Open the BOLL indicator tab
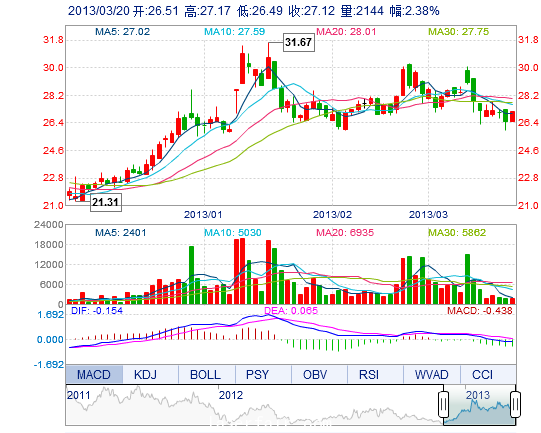This screenshot has height=433, width=541. coord(206,374)
